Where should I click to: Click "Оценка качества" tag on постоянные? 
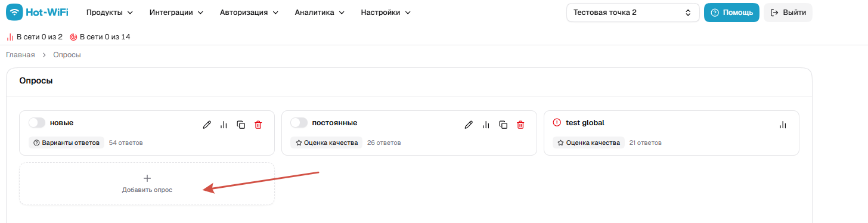pyautogui.click(x=327, y=143)
